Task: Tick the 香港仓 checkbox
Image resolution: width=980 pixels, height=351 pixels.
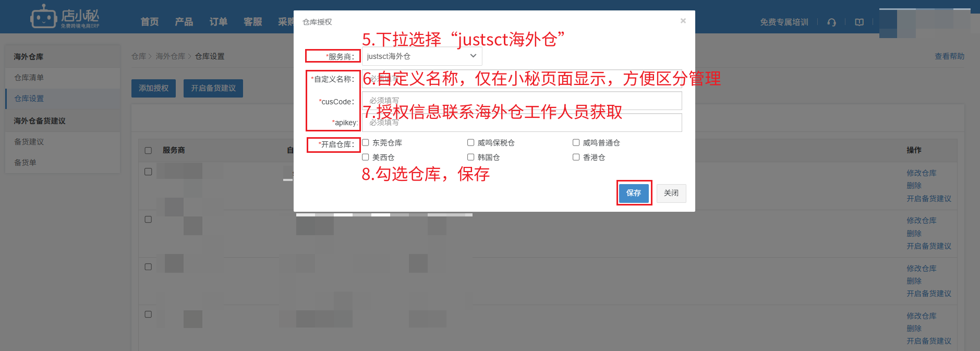Action: (576, 157)
